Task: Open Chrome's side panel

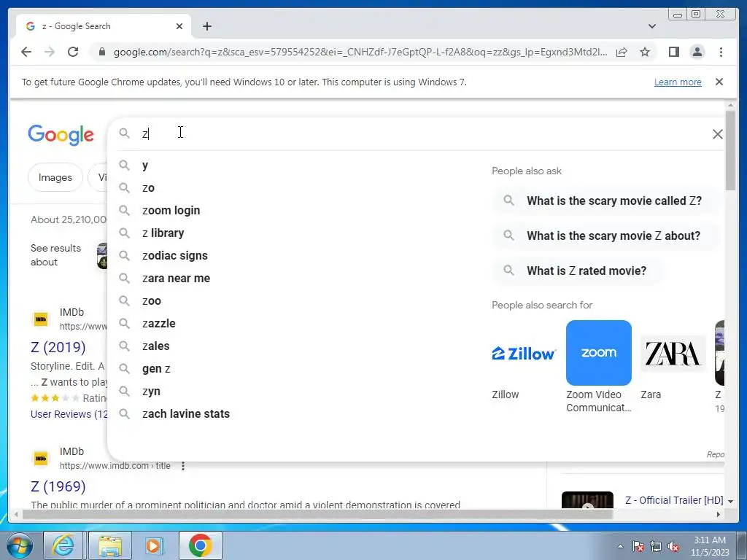Action: click(673, 52)
